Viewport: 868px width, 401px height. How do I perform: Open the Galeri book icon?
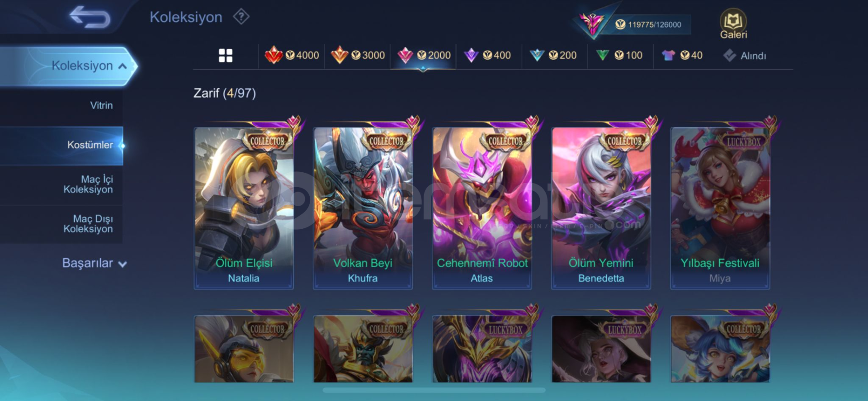pos(733,24)
